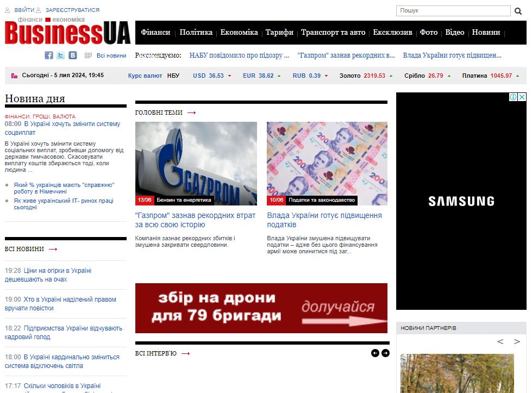Click red arrow next to Головні теми

pyautogui.click(x=192, y=113)
